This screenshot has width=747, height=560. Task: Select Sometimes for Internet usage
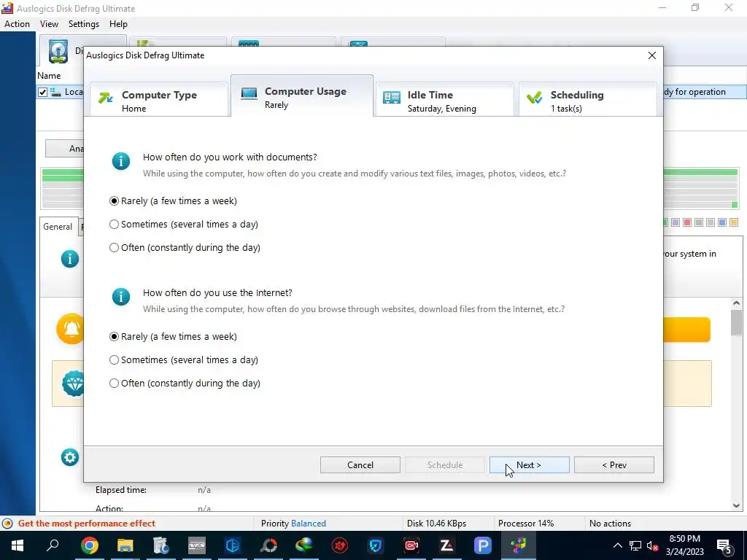tap(184, 360)
